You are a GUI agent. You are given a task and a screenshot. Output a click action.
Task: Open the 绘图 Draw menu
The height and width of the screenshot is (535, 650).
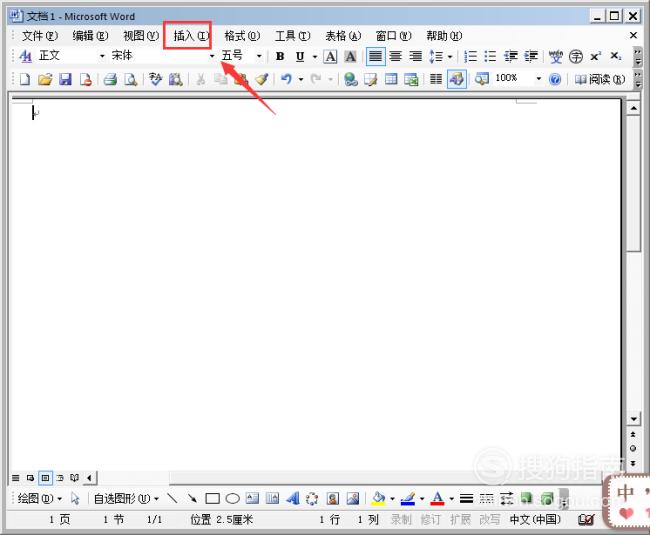click(x=40, y=498)
